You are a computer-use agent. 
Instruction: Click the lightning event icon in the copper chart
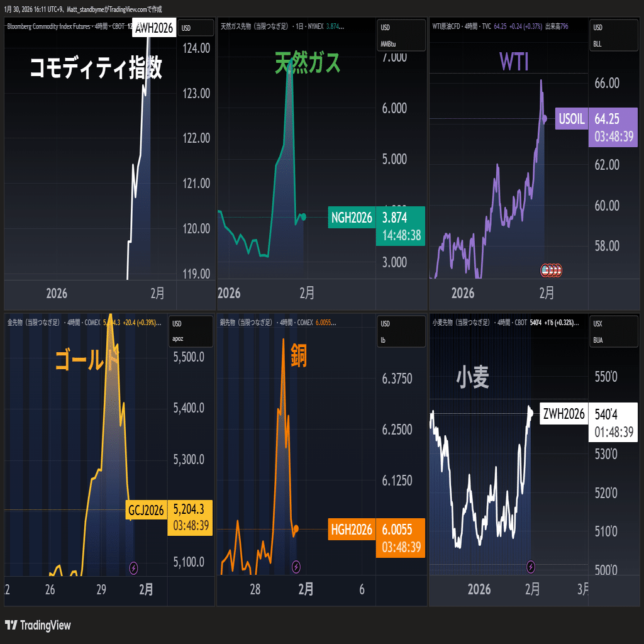[x=296, y=567]
